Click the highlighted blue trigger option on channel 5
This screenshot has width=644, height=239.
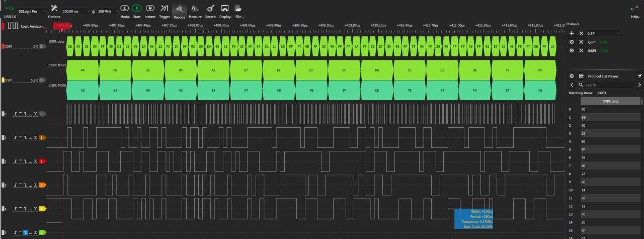25,232
